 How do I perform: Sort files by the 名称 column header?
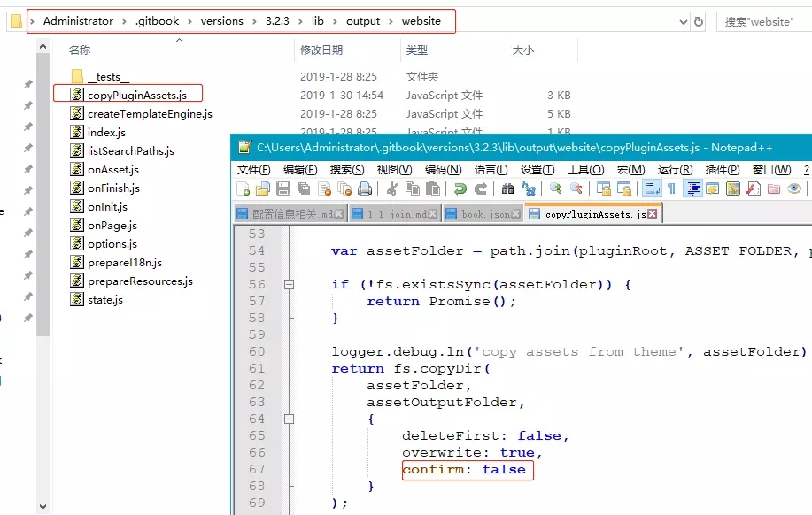point(80,50)
